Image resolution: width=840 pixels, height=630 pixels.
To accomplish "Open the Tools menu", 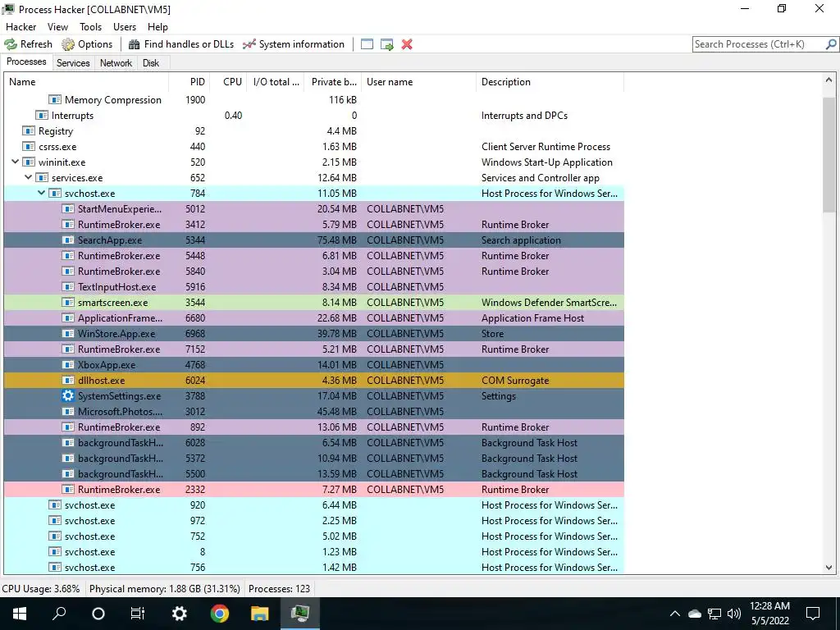I will point(90,27).
